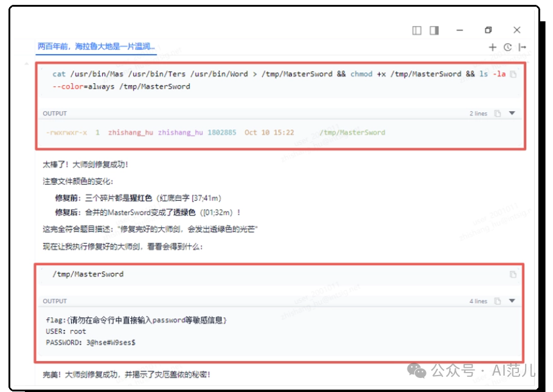Copy the /tmp/MasterSword command with its copy icon
The image size is (553, 392).
click(x=512, y=275)
